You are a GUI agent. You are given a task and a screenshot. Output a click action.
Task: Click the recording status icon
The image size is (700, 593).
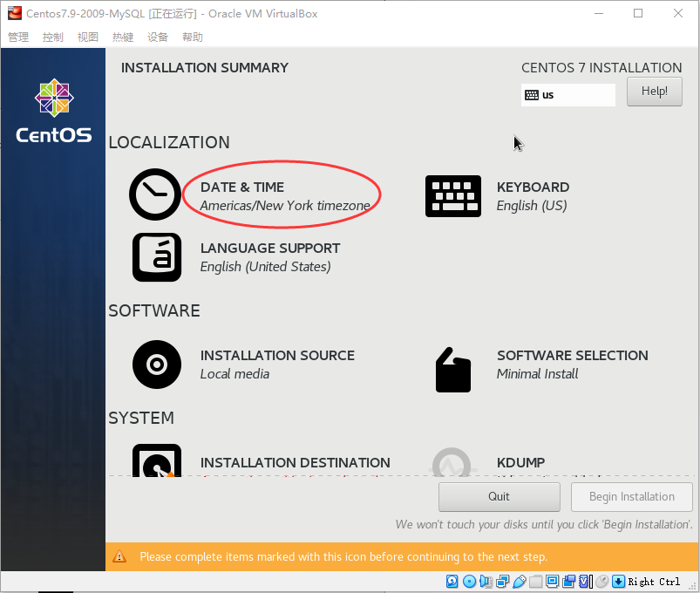click(x=568, y=581)
